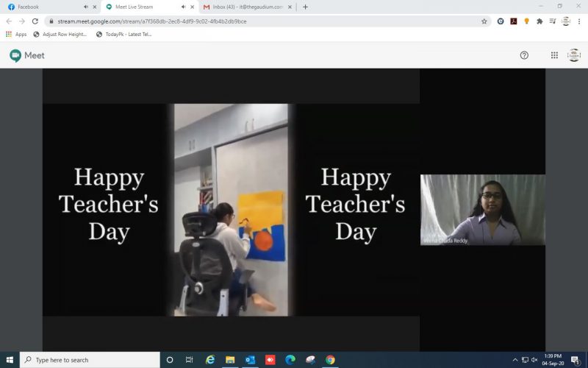Open the new tab plus button
This screenshot has width=588, height=368.
pos(306,7)
